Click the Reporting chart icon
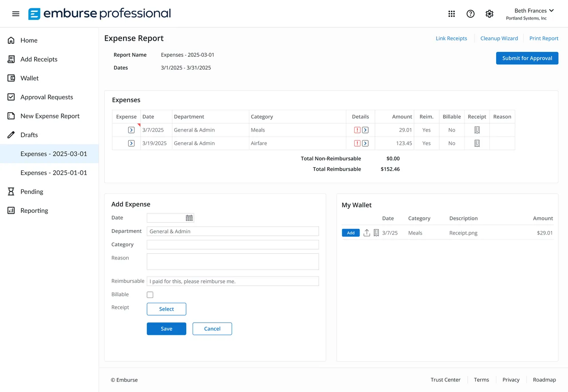 tap(11, 211)
